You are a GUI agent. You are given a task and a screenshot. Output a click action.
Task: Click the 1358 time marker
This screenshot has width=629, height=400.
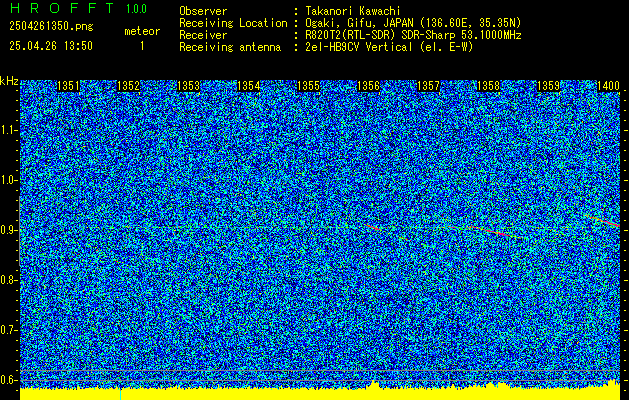(489, 86)
